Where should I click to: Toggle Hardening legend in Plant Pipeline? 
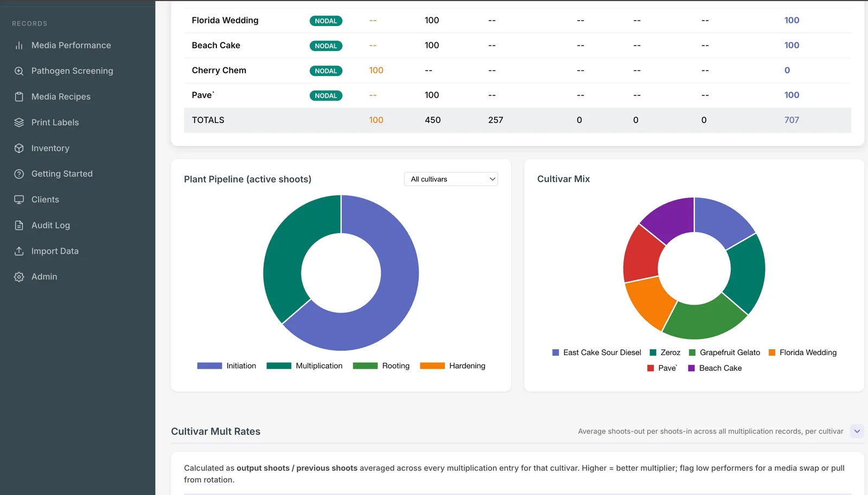pos(453,366)
